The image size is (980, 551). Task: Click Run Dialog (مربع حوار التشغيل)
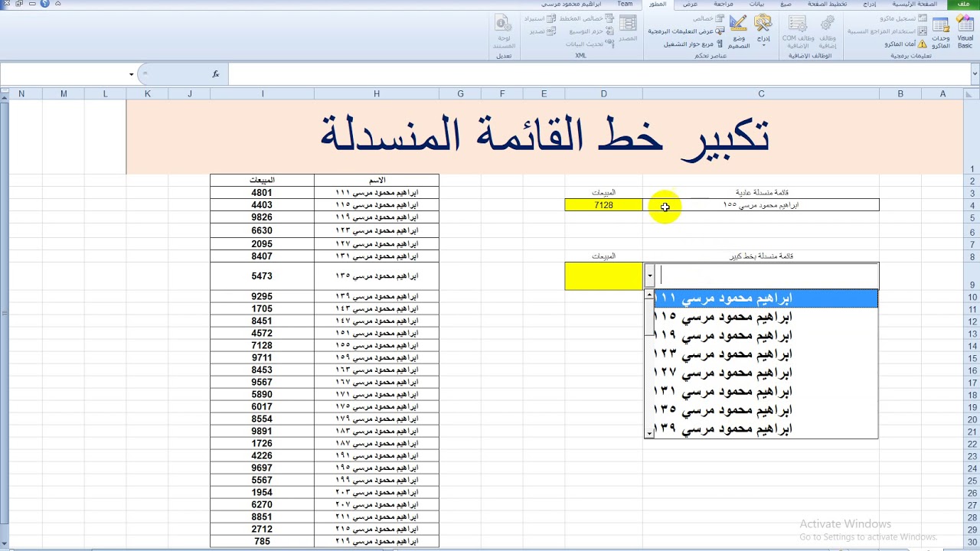pos(694,44)
